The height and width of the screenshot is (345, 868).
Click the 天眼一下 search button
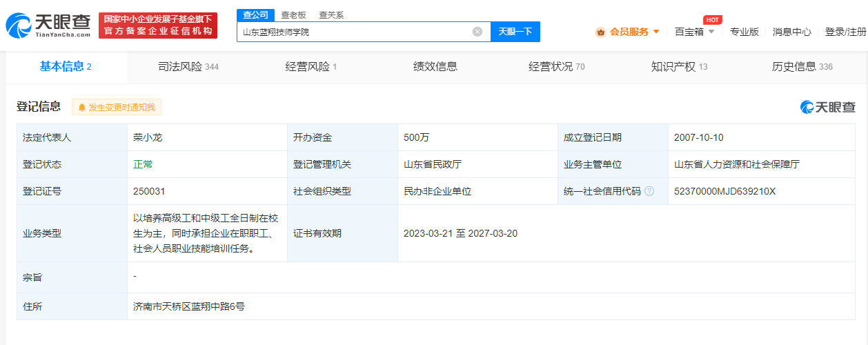[515, 32]
